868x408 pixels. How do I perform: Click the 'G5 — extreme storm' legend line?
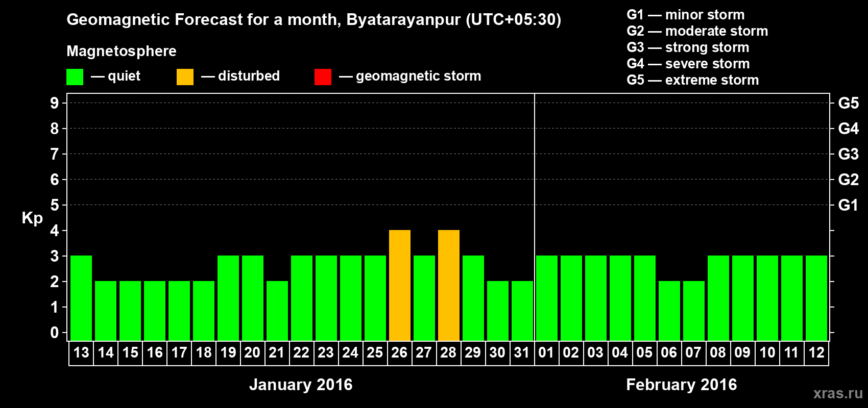click(693, 80)
